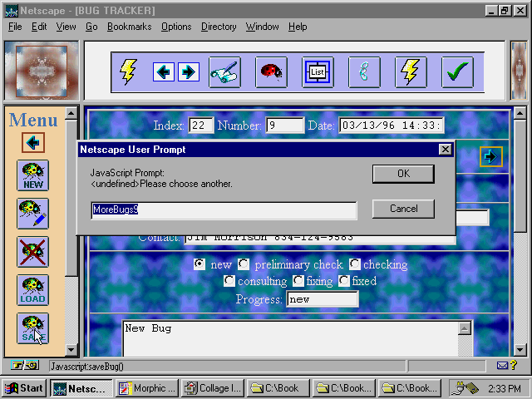Click the red ladybug toolbar icon
The image size is (532, 399).
(271, 72)
